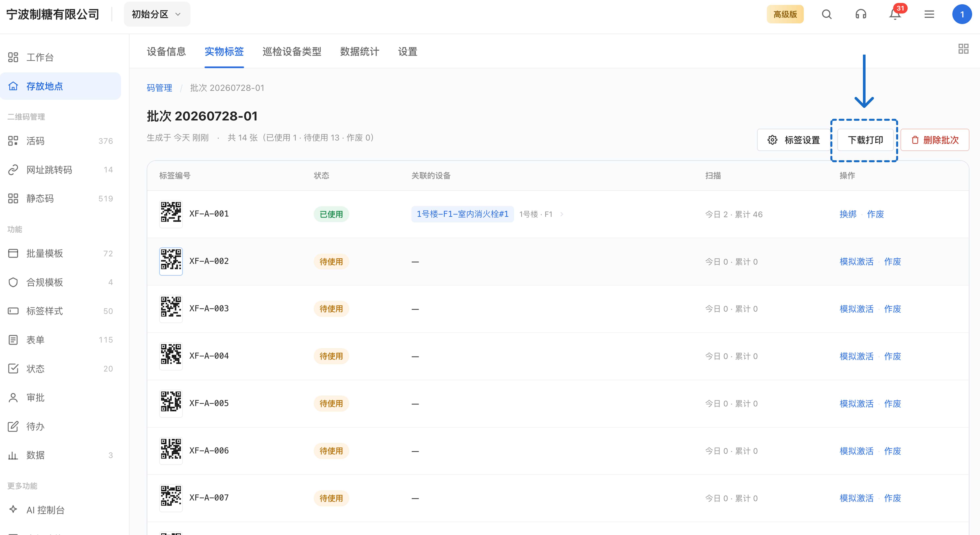Click 静态码 count 519 in sidebar

point(105,199)
